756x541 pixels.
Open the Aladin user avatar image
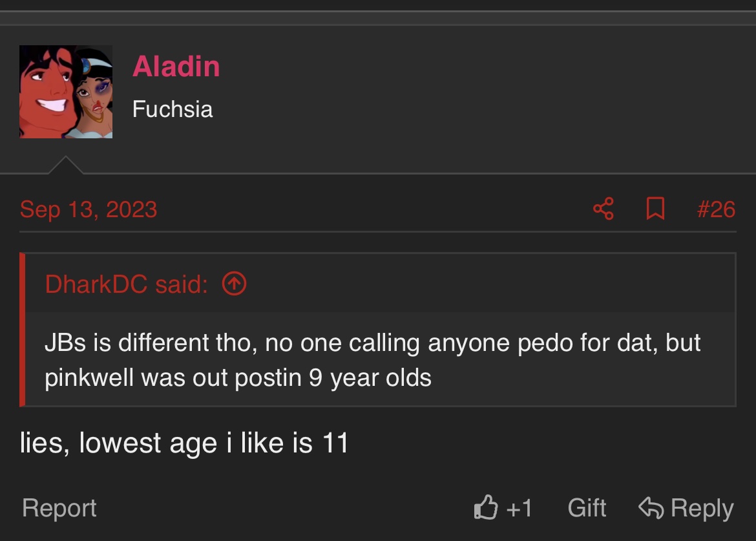coord(66,92)
